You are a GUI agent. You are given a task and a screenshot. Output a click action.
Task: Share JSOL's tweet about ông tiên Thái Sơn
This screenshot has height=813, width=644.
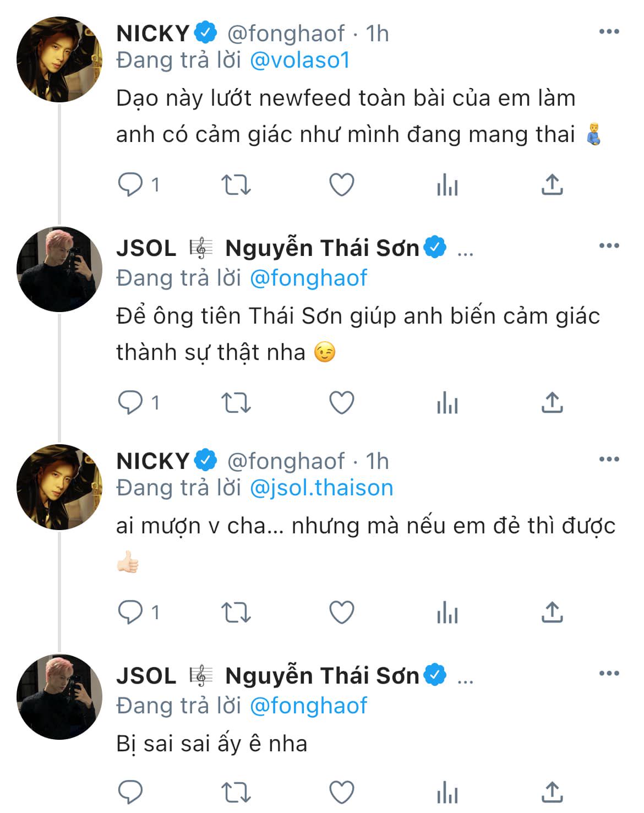[552, 402]
